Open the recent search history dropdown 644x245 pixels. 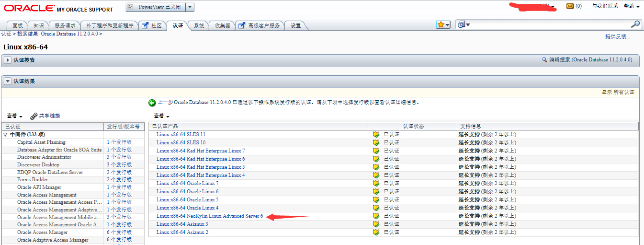tap(463, 24)
